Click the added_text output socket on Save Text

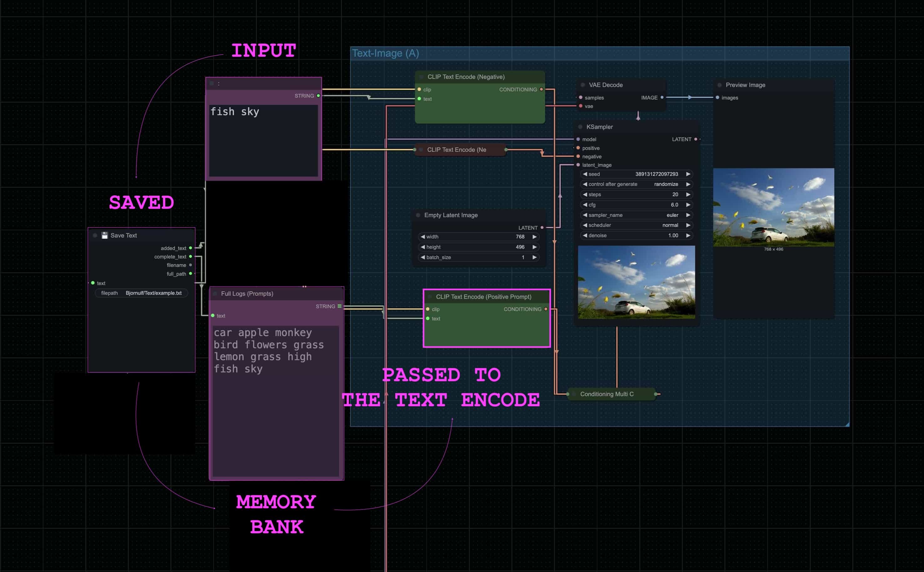tap(190, 248)
